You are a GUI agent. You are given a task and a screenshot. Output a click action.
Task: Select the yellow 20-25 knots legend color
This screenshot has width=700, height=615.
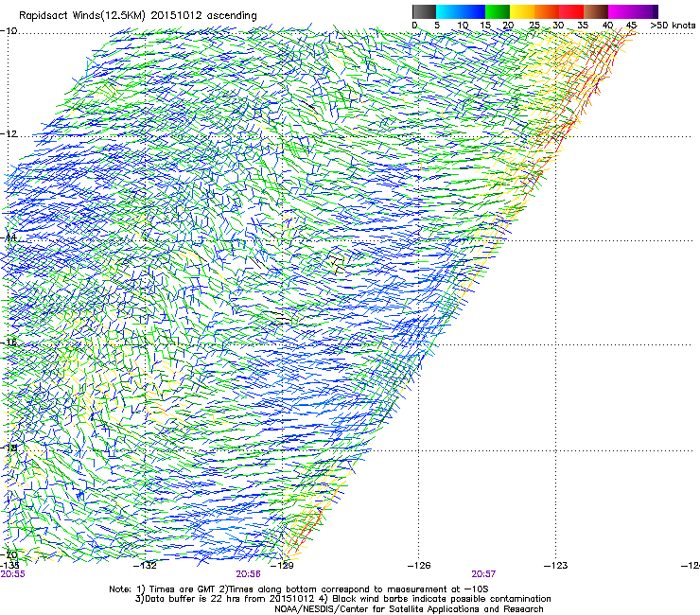click(x=522, y=11)
